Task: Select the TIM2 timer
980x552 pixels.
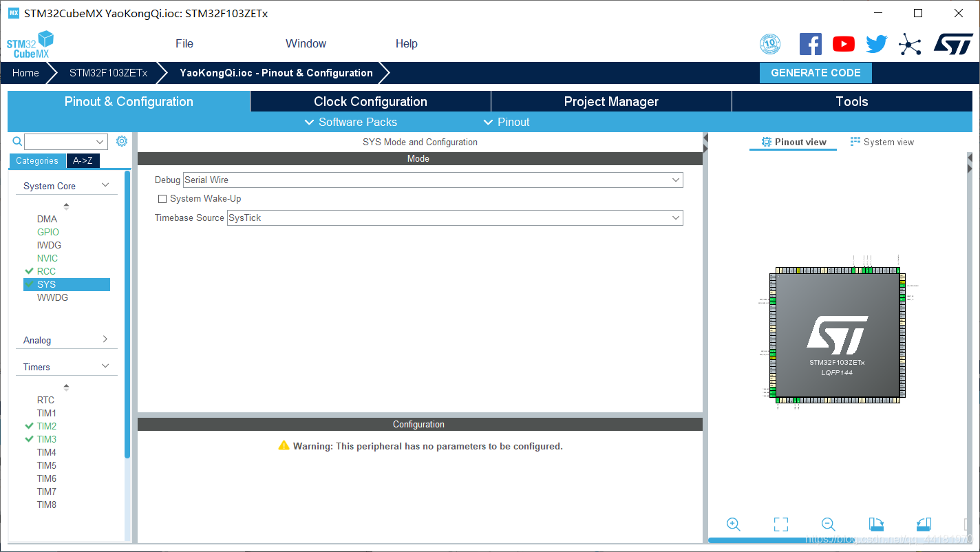Action: point(46,426)
